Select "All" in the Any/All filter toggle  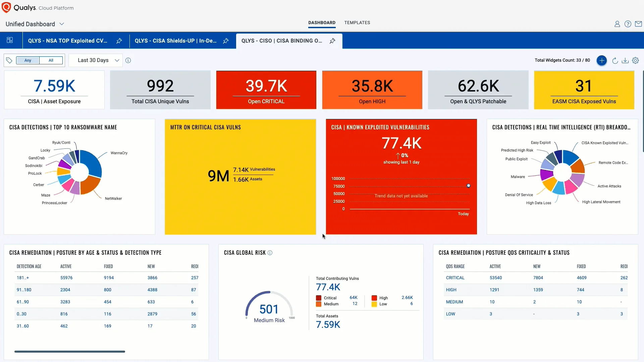coord(51,60)
